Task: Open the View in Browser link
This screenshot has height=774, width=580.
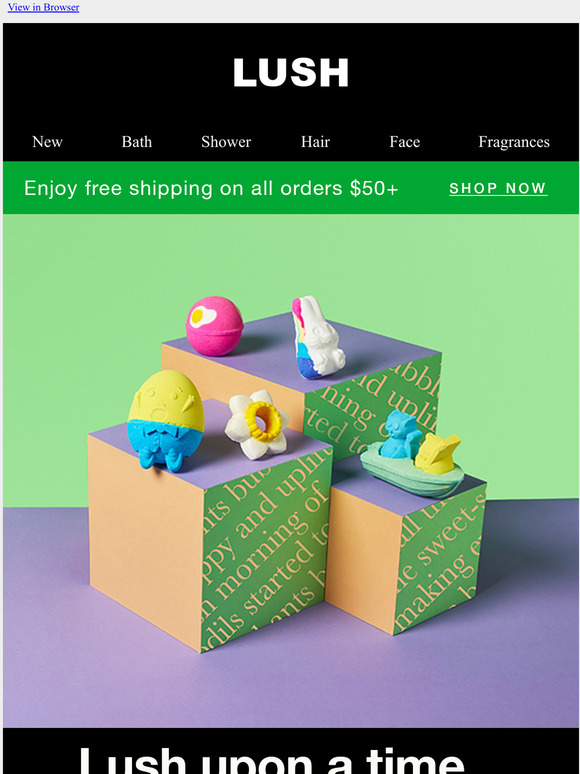Action: 43,7
